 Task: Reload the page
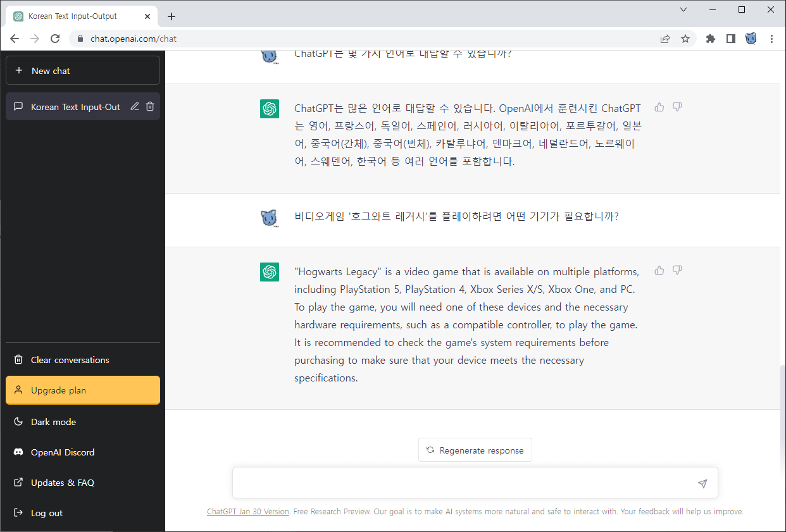point(55,39)
